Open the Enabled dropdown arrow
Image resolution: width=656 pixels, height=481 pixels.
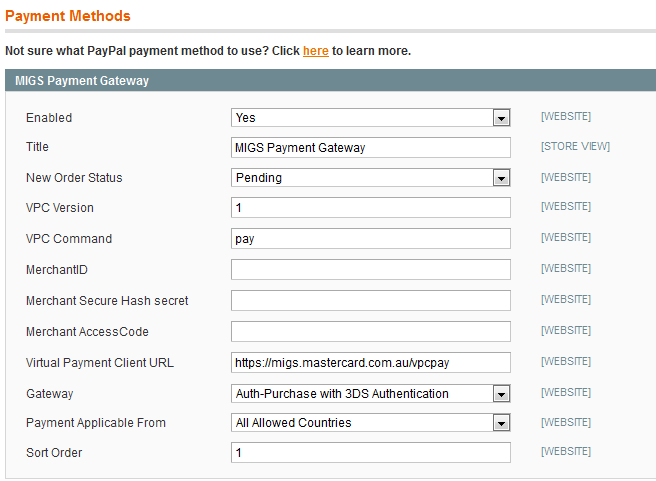tap(501, 118)
